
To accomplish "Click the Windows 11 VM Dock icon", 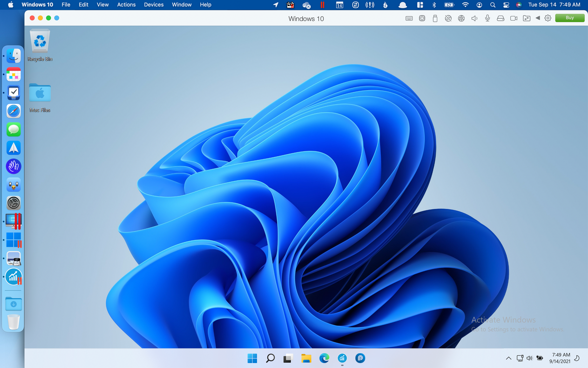I will [14, 240].
